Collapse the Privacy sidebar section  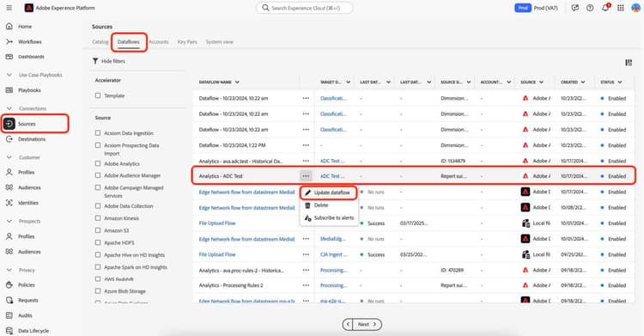coord(9,270)
